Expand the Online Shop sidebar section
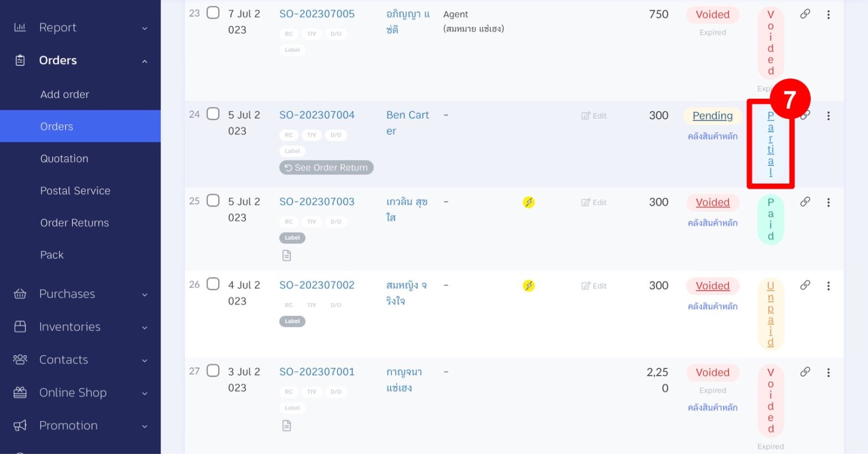 [x=80, y=392]
